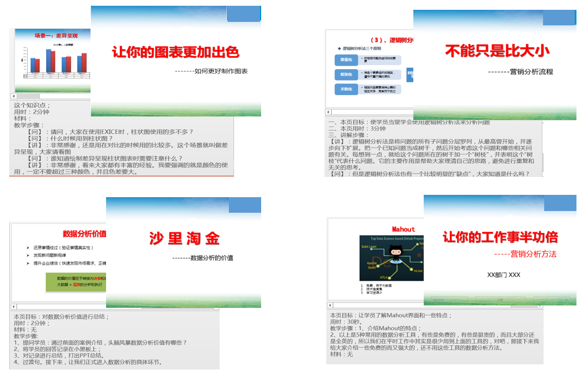Image resolution: width=588 pixels, height=373 pixels.
Task: Click the title 沙里淘金
Action: click(184, 238)
